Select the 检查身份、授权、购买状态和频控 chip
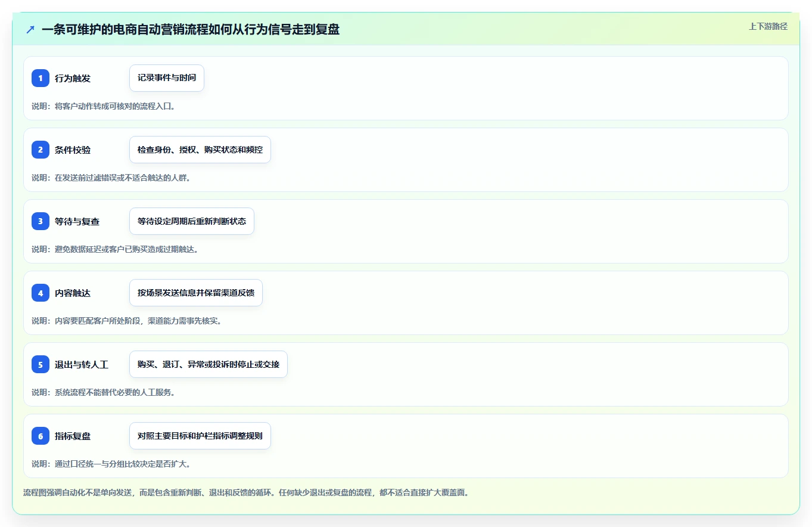 (x=200, y=150)
